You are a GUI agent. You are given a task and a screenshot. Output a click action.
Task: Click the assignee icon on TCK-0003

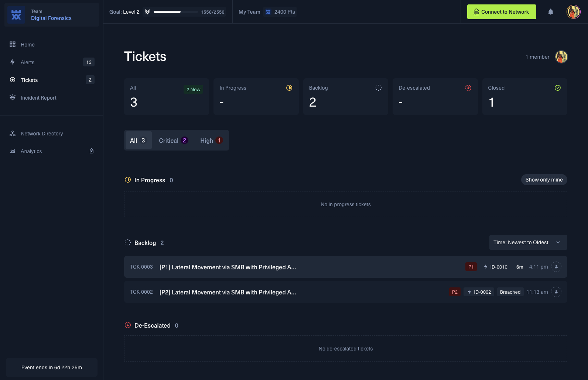[x=556, y=267]
